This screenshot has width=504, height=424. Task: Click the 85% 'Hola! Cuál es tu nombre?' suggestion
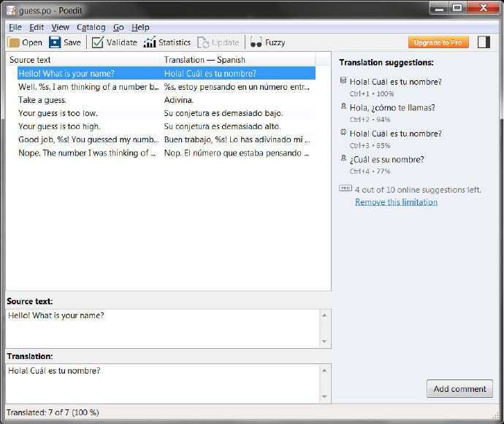[395, 134]
